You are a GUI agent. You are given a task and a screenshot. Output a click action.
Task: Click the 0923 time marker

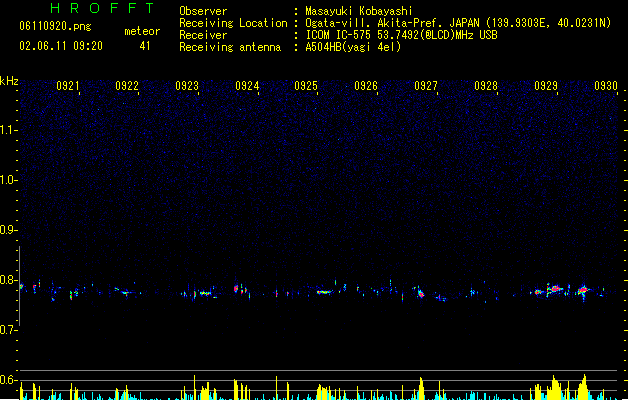point(187,86)
